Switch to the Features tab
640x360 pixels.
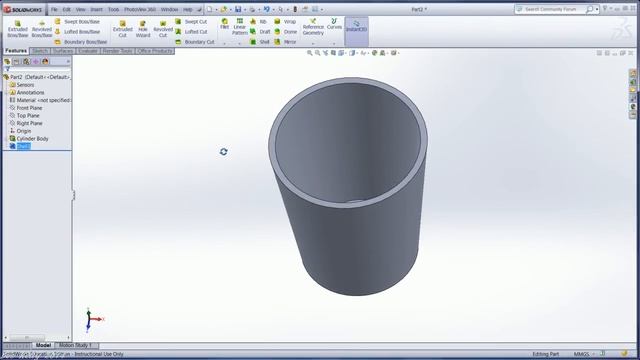pyautogui.click(x=16, y=51)
